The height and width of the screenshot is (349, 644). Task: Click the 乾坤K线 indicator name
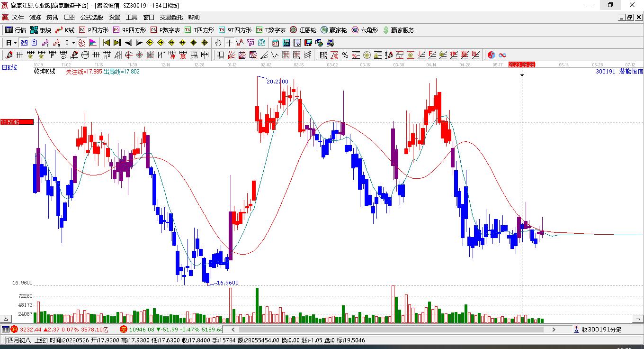45,72
